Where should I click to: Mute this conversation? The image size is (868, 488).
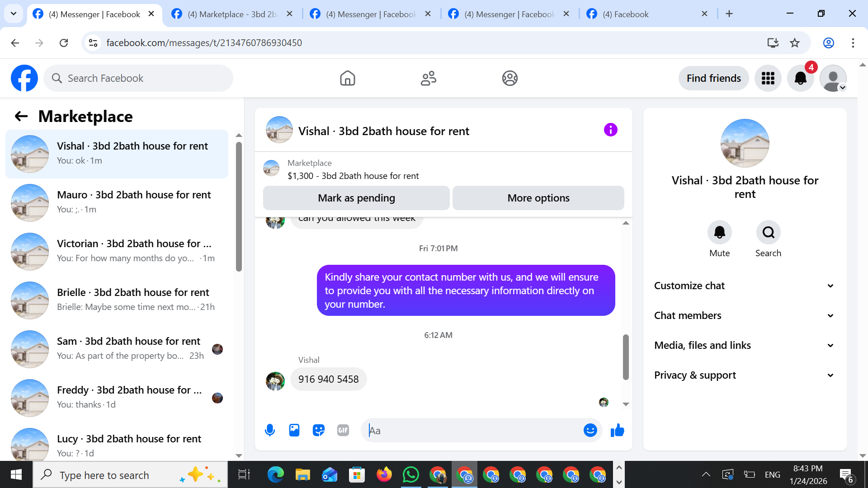click(x=719, y=232)
